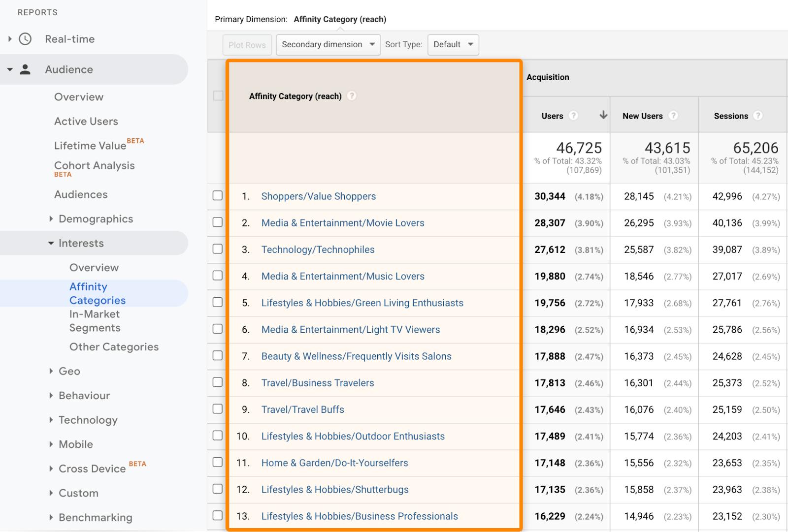Open the In-Market Segments report
Screen dimensions: 788x532
pos(95,321)
